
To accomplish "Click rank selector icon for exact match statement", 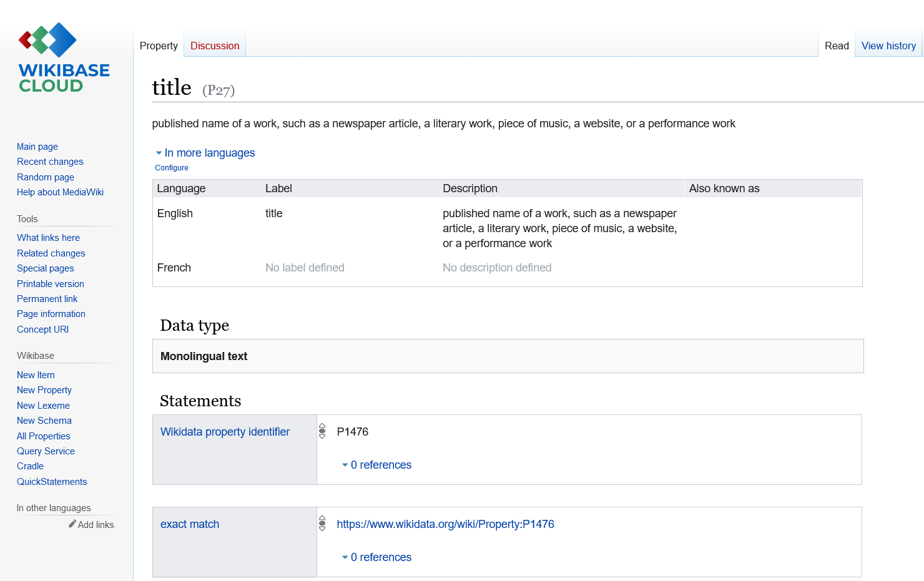I will pos(322,523).
